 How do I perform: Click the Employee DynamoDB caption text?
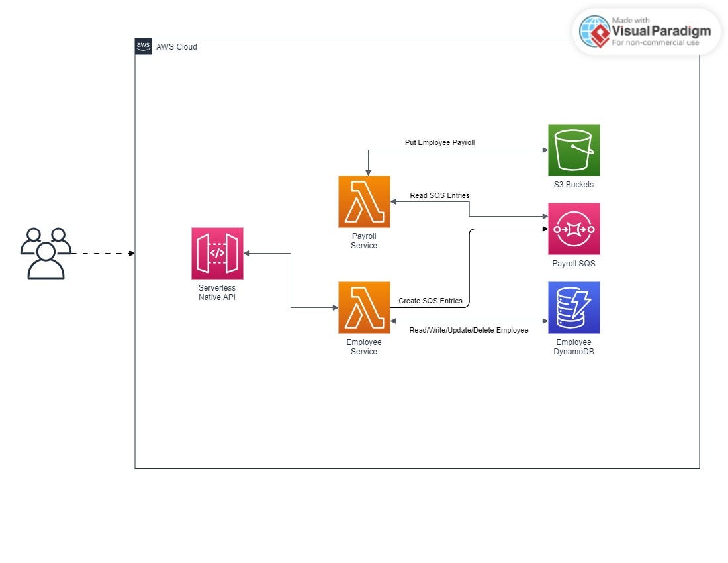tap(573, 347)
